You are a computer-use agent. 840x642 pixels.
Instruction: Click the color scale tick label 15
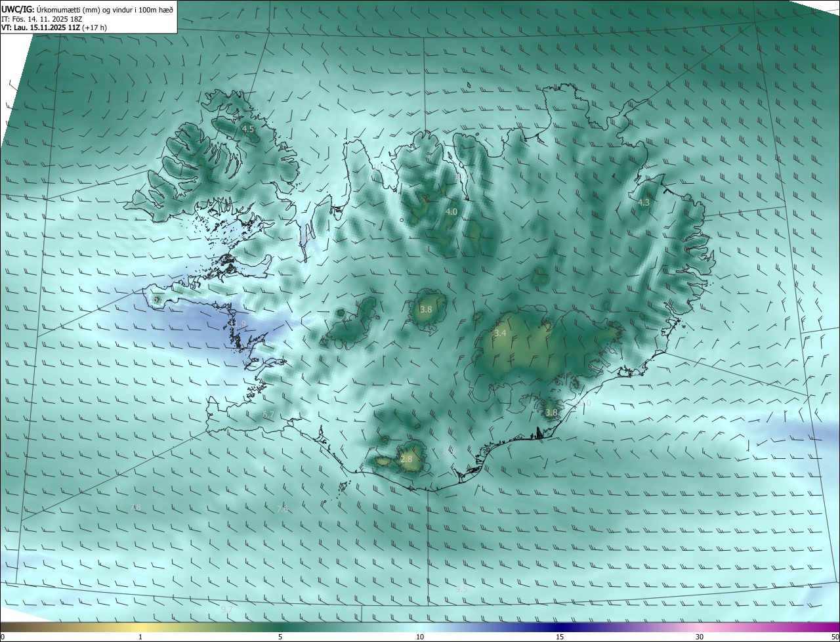pyautogui.click(x=560, y=637)
